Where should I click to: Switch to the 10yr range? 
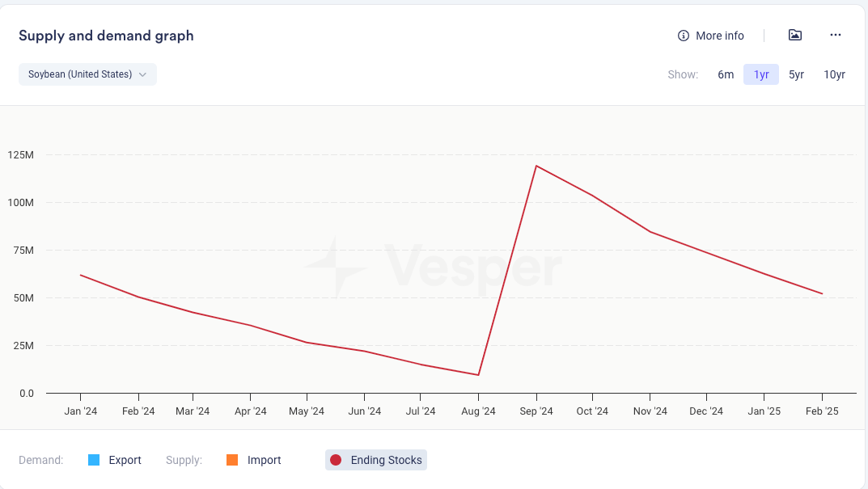[x=834, y=74]
